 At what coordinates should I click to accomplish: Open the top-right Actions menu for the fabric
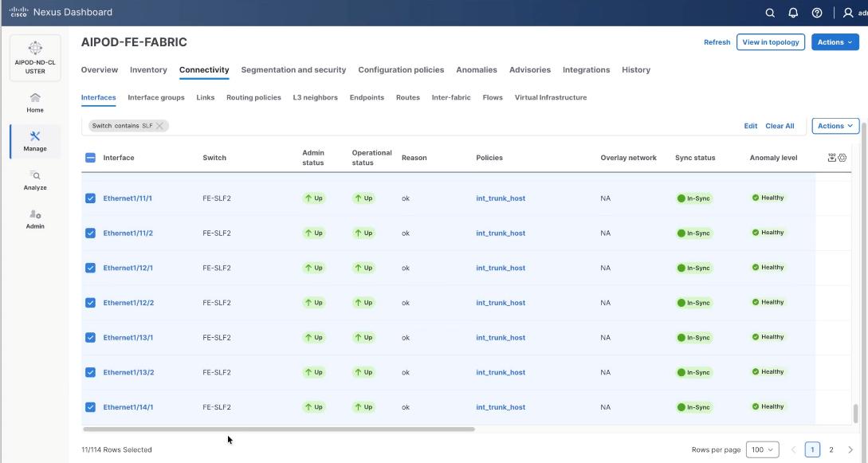click(834, 41)
